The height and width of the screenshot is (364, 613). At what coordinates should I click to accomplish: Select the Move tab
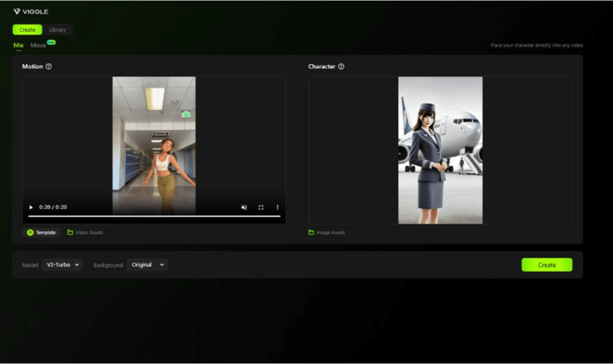point(38,46)
